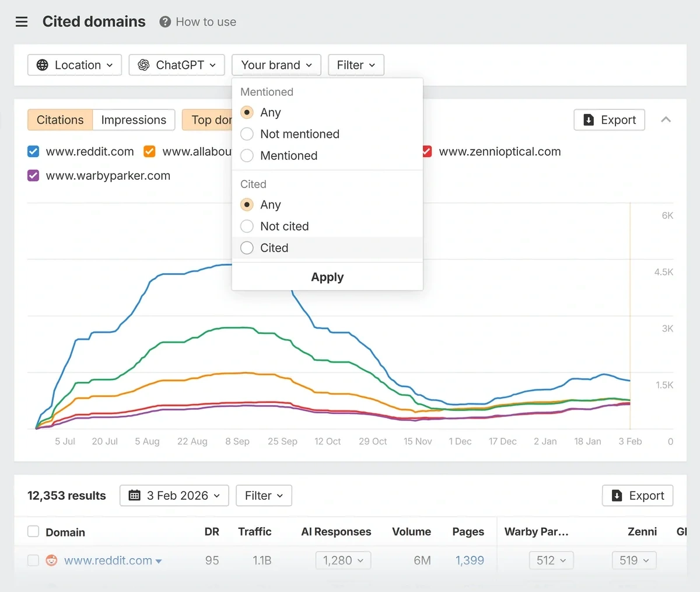The height and width of the screenshot is (592, 700).
Task: Uncheck the www.reddit.com legend checkbox
Action: (x=33, y=151)
